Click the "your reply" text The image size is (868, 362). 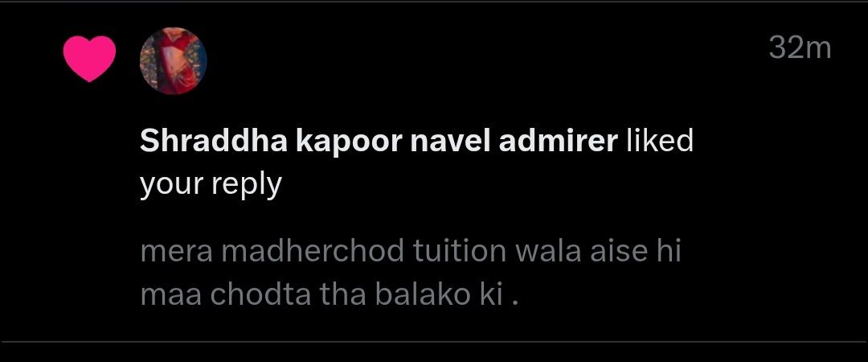(211, 184)
